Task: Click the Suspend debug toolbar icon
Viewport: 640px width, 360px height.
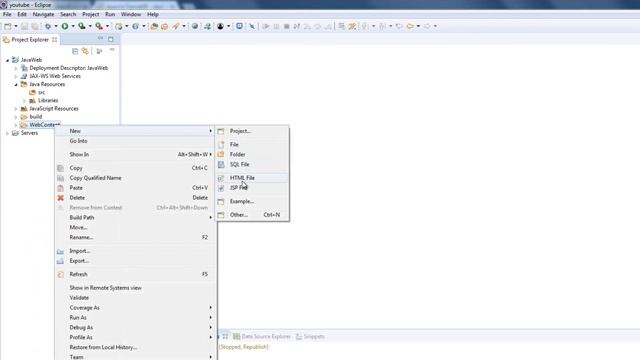Action: 276,26
